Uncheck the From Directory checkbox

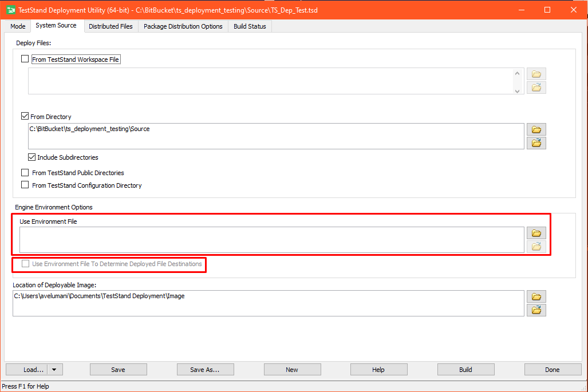click(x=25, y=116)
